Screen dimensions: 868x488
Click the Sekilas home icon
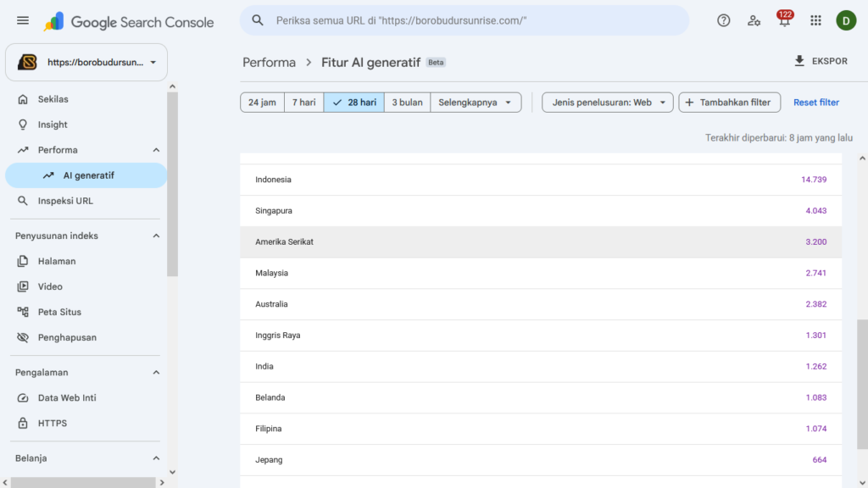coord(23,99)
